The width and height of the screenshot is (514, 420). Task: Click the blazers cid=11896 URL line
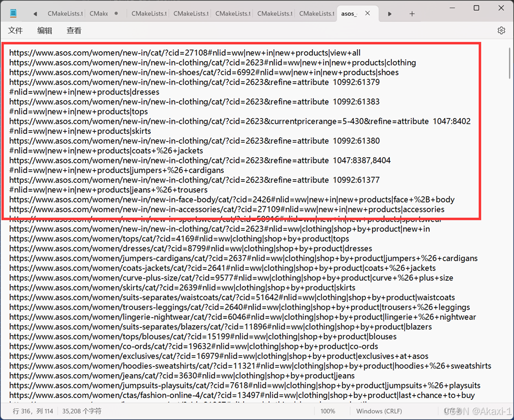click(221, 327)
